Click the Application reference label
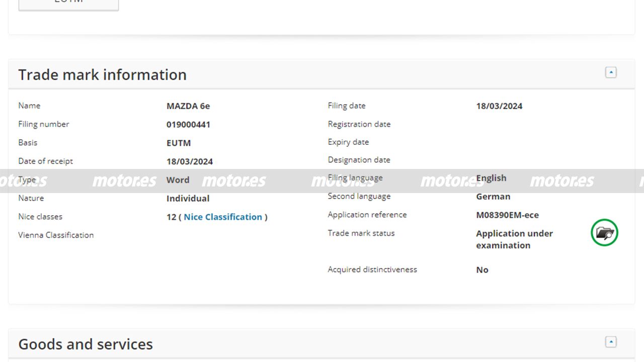Image resolution: width=644 pixels, height=362 pixels. pos(367,215)
